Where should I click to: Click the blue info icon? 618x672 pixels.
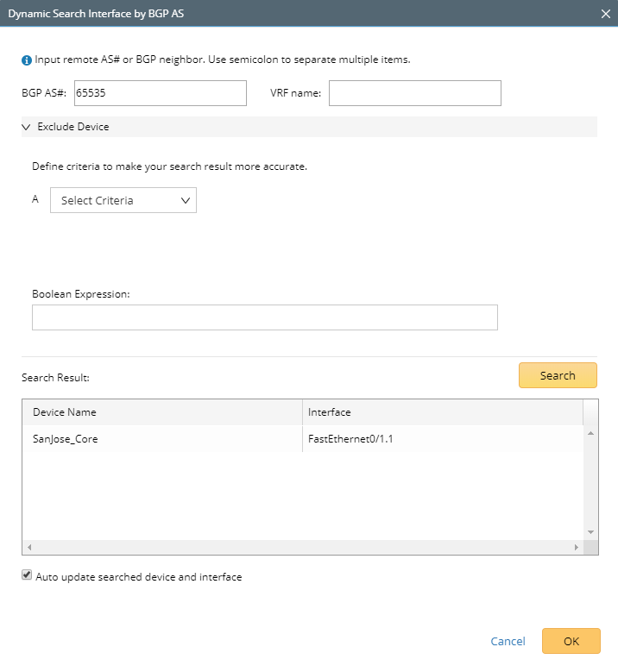click(x=27, y=61)
